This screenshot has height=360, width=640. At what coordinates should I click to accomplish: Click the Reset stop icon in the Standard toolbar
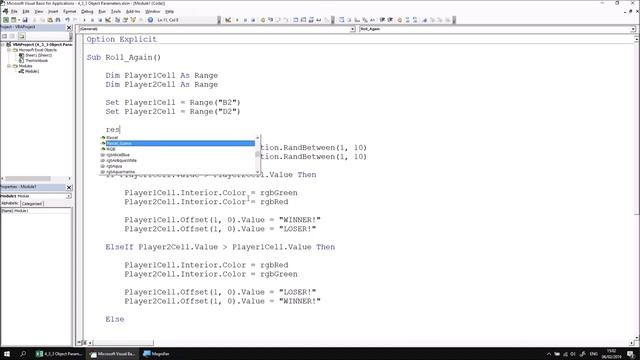point(100,20)
